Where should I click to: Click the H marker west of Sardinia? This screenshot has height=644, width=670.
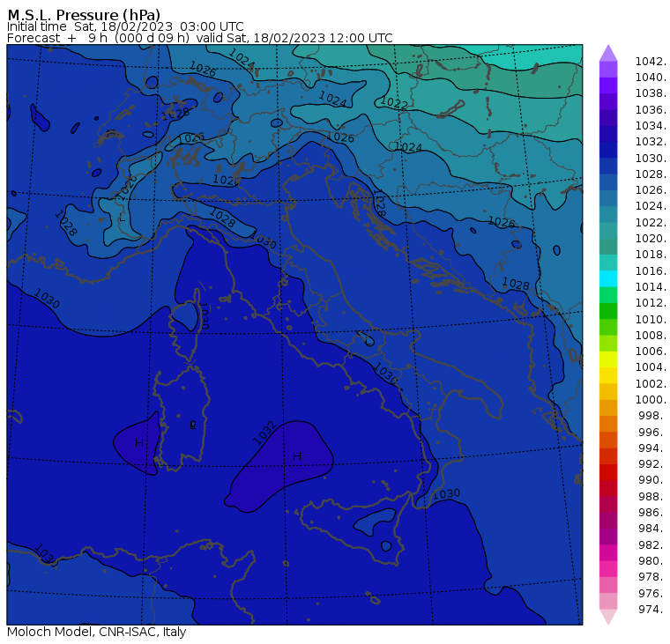tap(139, 443)
